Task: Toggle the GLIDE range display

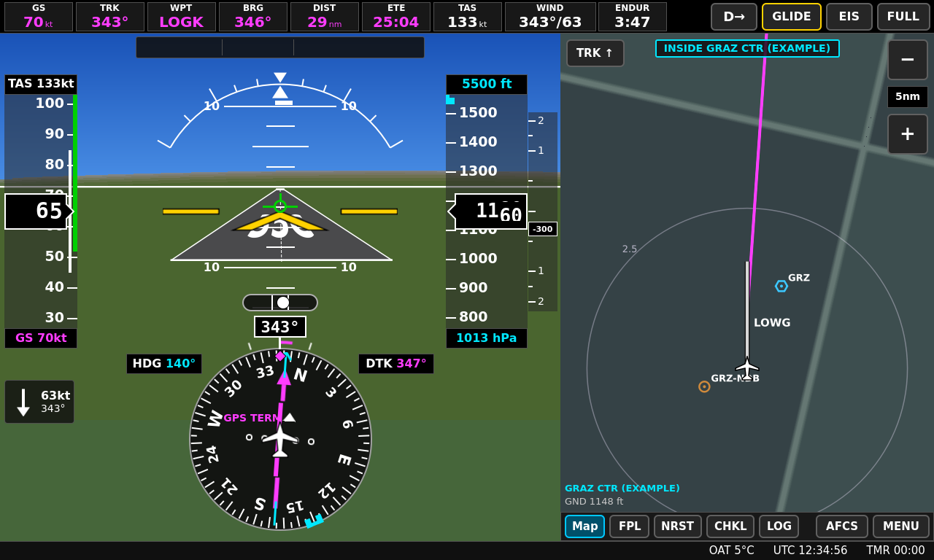Action: tap(792, 17)
